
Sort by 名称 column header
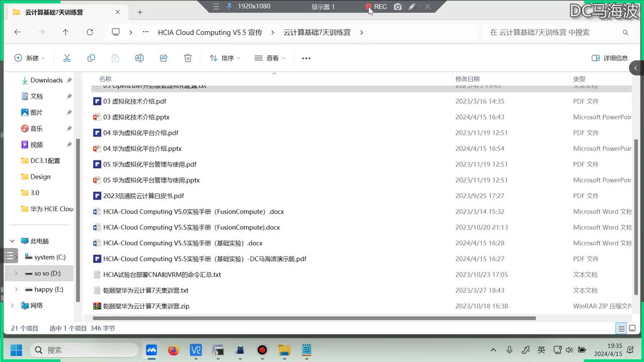pos(105,79)
